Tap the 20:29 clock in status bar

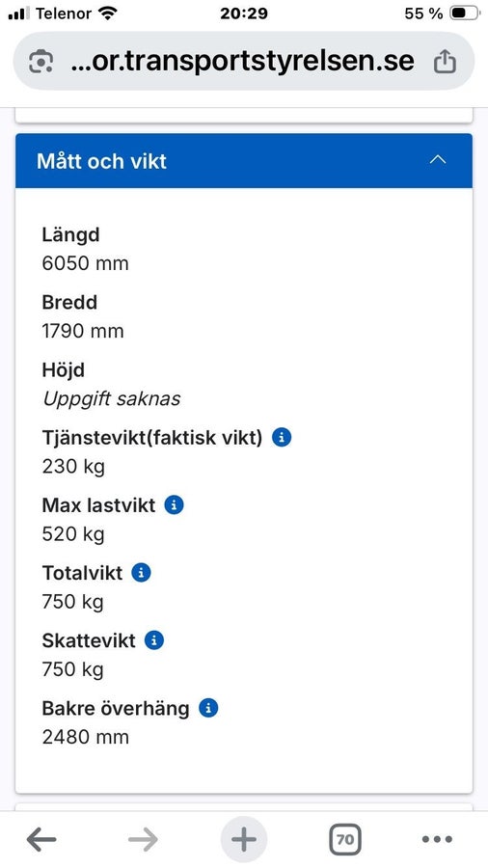244,14
